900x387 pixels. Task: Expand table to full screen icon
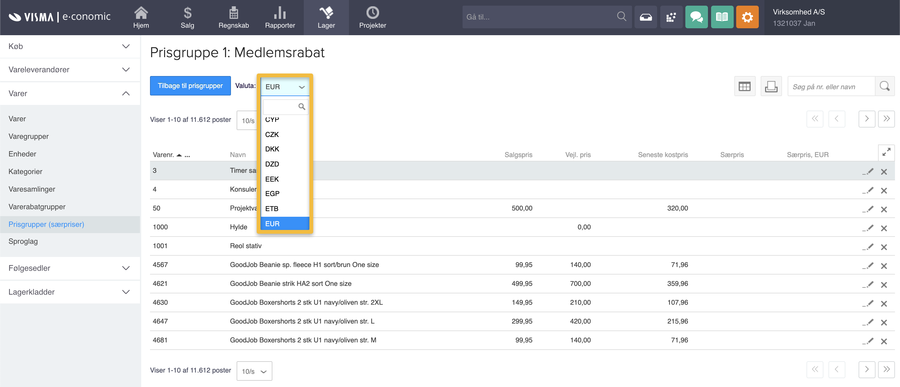(x=886, y=152)
